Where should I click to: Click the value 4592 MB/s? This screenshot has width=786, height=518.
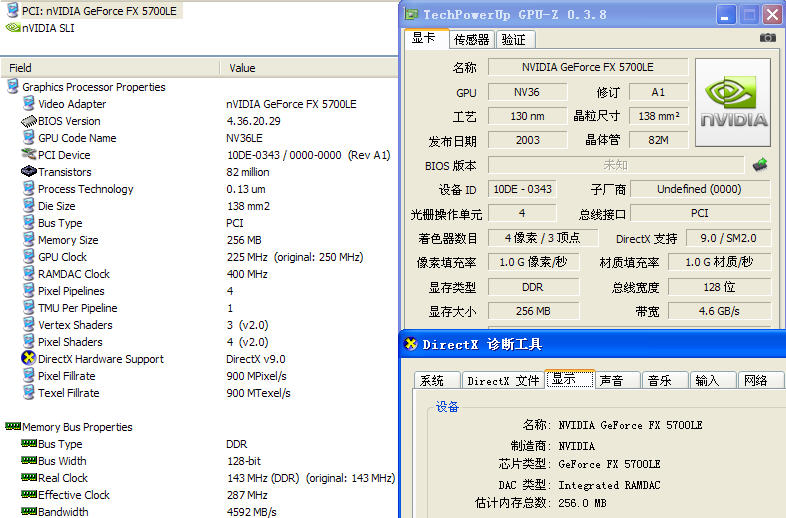[251, 511]
